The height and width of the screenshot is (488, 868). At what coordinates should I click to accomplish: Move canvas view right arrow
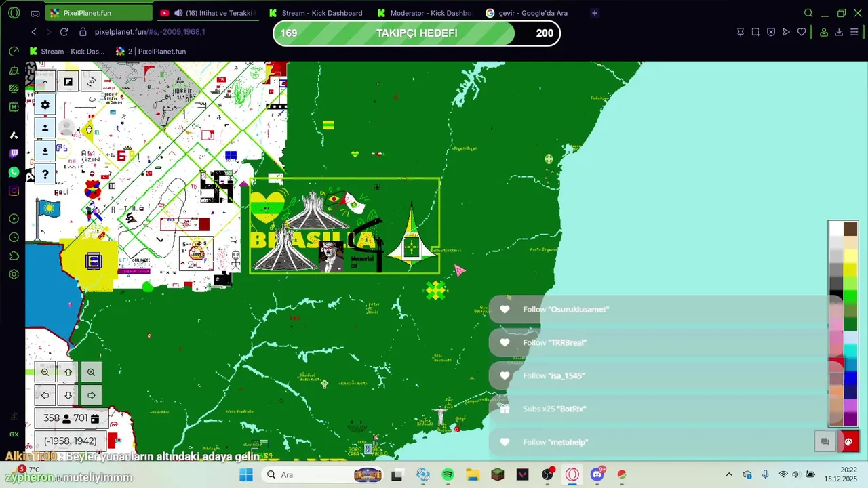pyautogui.click(x=91, y=394)
